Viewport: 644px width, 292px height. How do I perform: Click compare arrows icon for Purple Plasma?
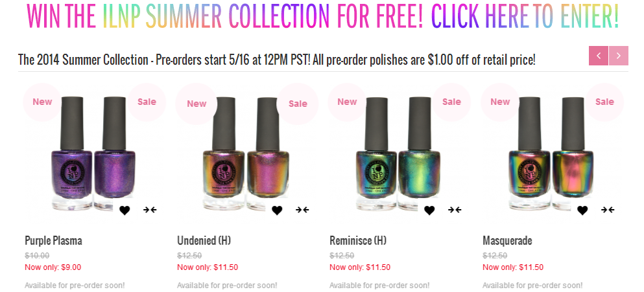click(150, 210)
